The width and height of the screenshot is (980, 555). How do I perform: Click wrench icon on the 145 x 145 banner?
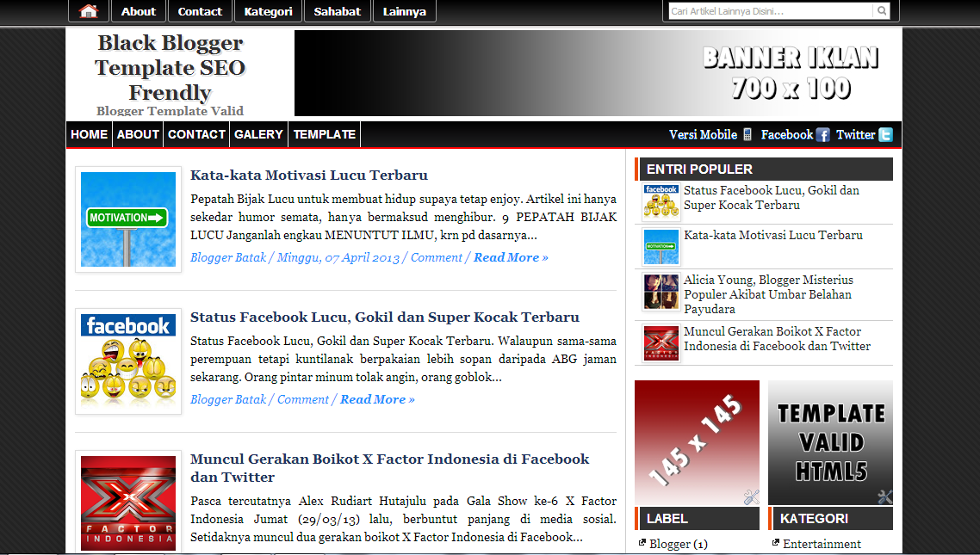point(751,497)
